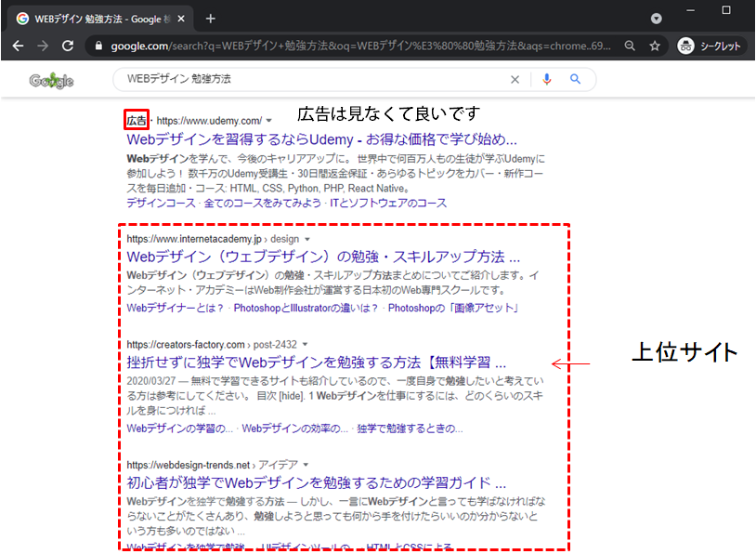
Task: Click the シークレット incognito badge
Action: [x=710, y=46]
